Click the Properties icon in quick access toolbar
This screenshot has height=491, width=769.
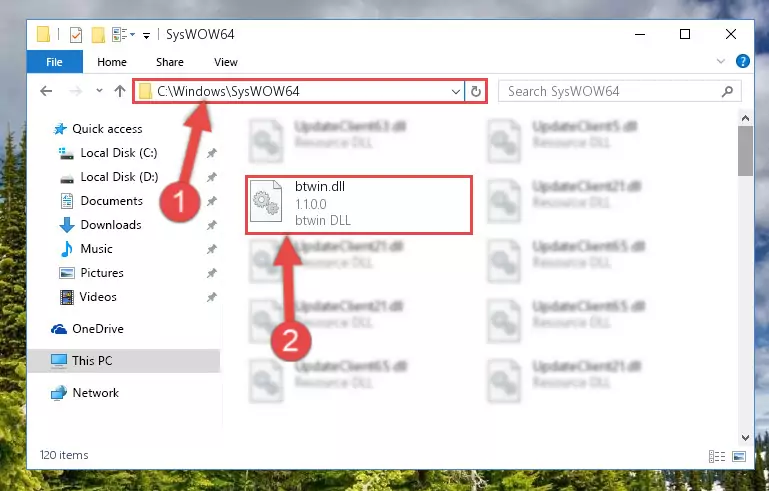click(x=76, y=35)
